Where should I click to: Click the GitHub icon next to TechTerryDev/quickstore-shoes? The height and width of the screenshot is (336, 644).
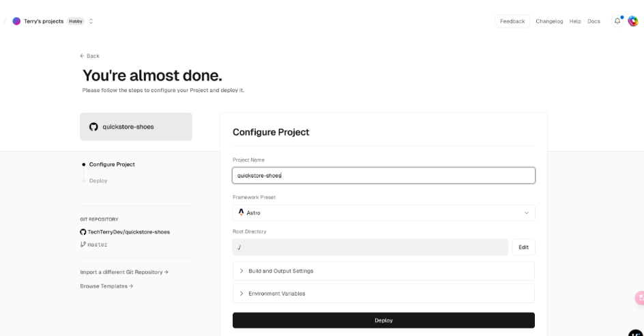click(x=83, y=232)
